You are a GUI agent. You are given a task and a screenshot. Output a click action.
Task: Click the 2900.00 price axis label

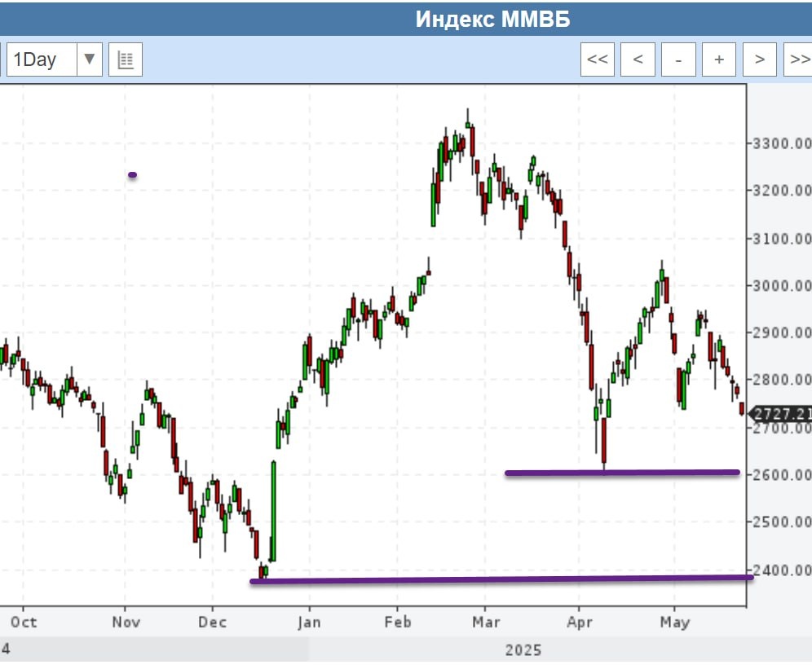pos(782,332)
